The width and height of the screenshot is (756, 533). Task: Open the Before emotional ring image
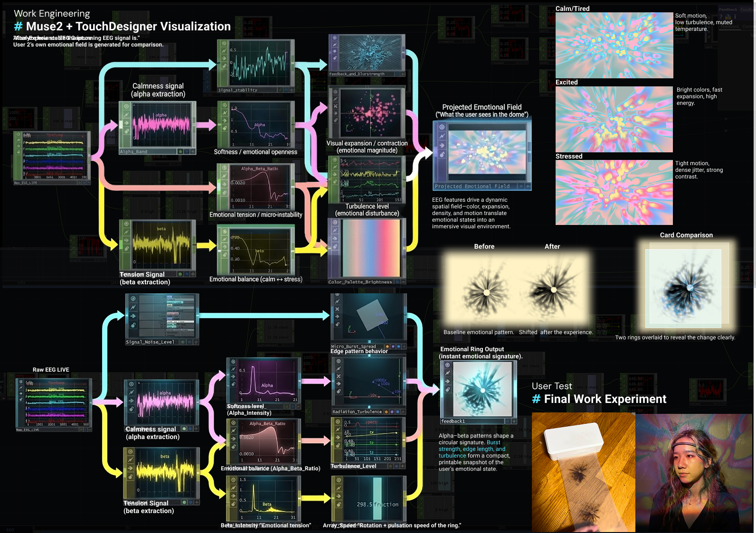486,290
